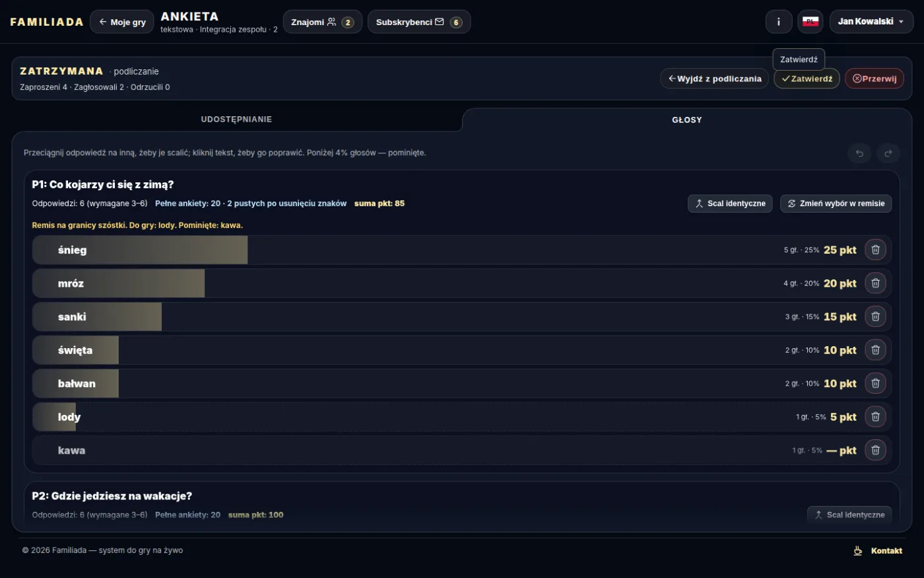This screenshot has height=578, width=924.
Task: Delete the bałwan answer row
Action: tap(875, 383)
